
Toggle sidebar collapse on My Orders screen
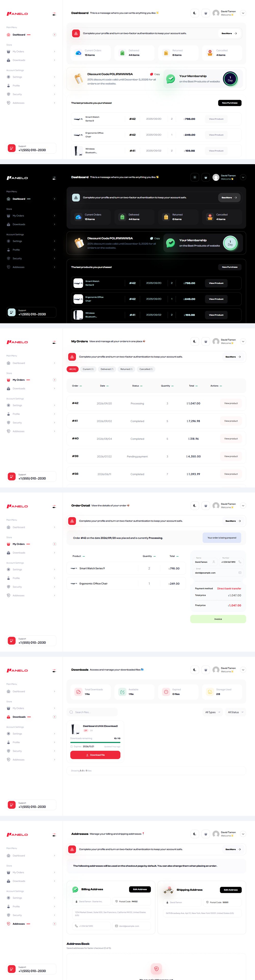[x=54, y=342]
